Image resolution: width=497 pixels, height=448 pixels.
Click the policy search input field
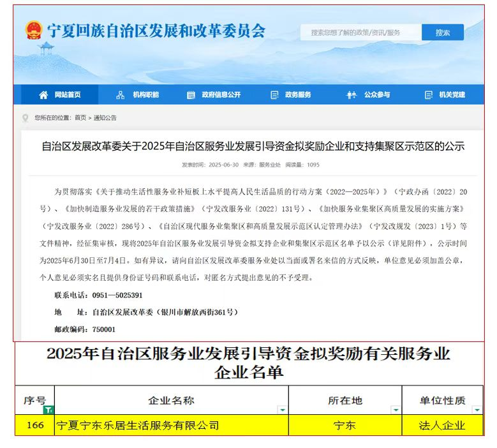(x=360, y=33)
